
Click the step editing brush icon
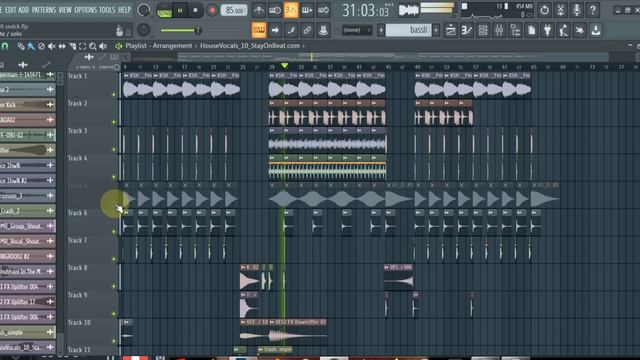[x=291, y=30]
